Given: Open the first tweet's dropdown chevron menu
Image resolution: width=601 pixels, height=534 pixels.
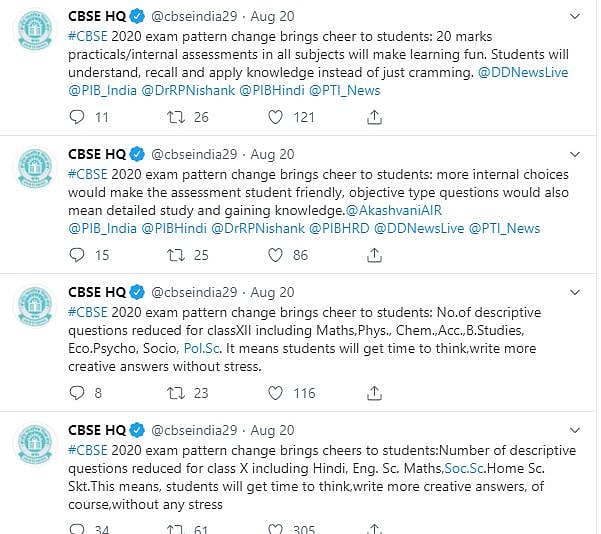Looking at the screenshot, I should pos(575,16).
